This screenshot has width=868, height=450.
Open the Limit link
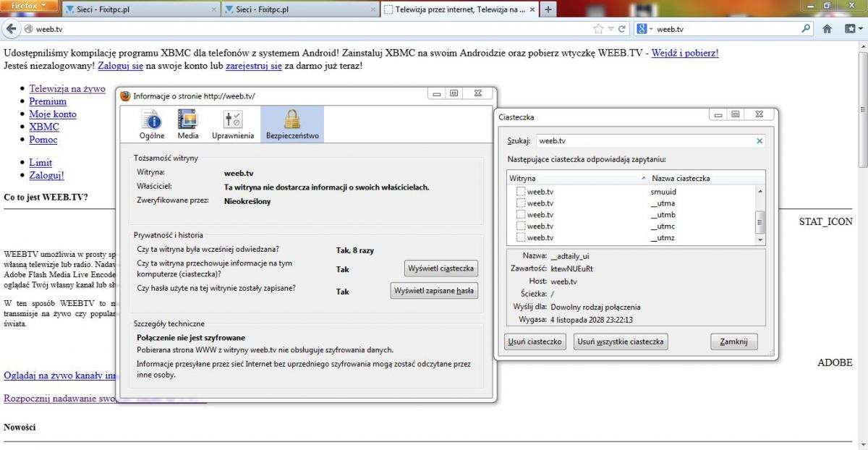pos(41,163)
